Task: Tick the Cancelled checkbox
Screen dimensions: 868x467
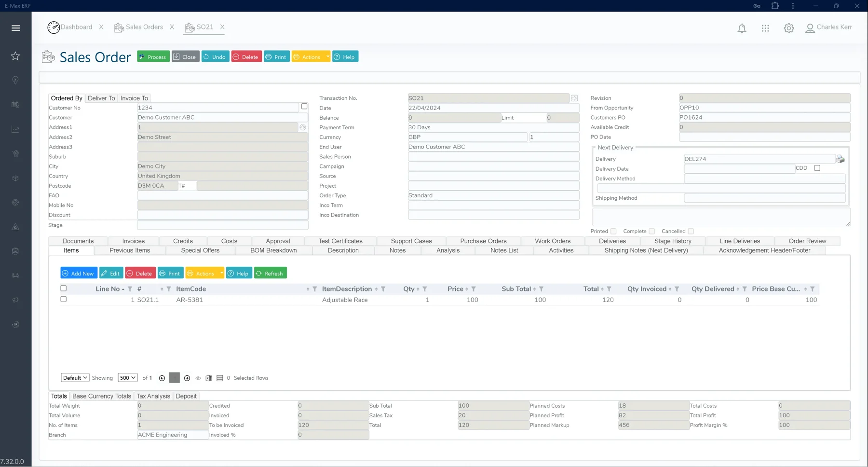Action: pos(691,231)
